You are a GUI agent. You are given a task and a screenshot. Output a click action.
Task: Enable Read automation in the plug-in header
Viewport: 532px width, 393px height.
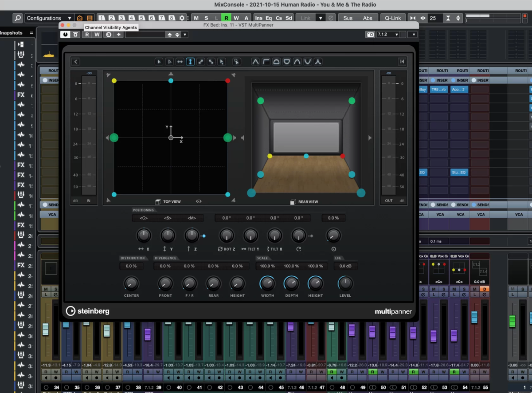tap(87, 35)
